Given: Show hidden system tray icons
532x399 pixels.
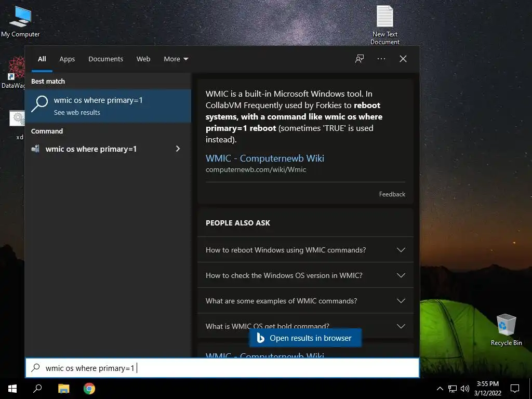Looking at the screenshot, I should 440,389.
